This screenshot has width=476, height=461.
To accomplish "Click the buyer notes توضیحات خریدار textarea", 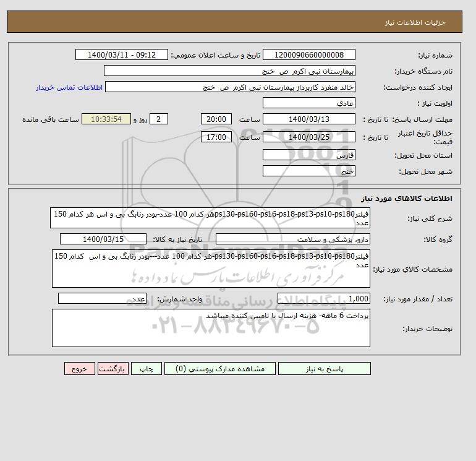I will 211,328.
